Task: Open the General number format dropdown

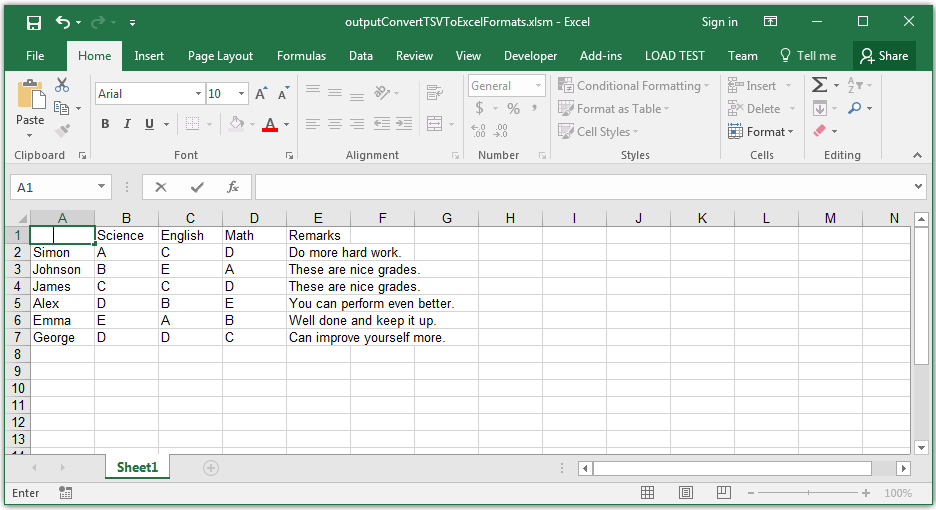Action: coord(538,85)
